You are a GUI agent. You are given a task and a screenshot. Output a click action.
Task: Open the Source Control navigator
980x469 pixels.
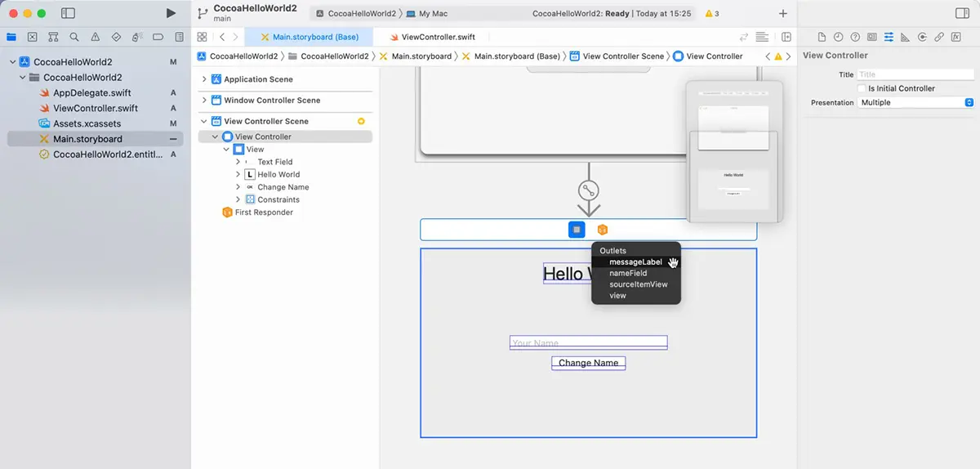pyautogui.click(x=32, y=37)
